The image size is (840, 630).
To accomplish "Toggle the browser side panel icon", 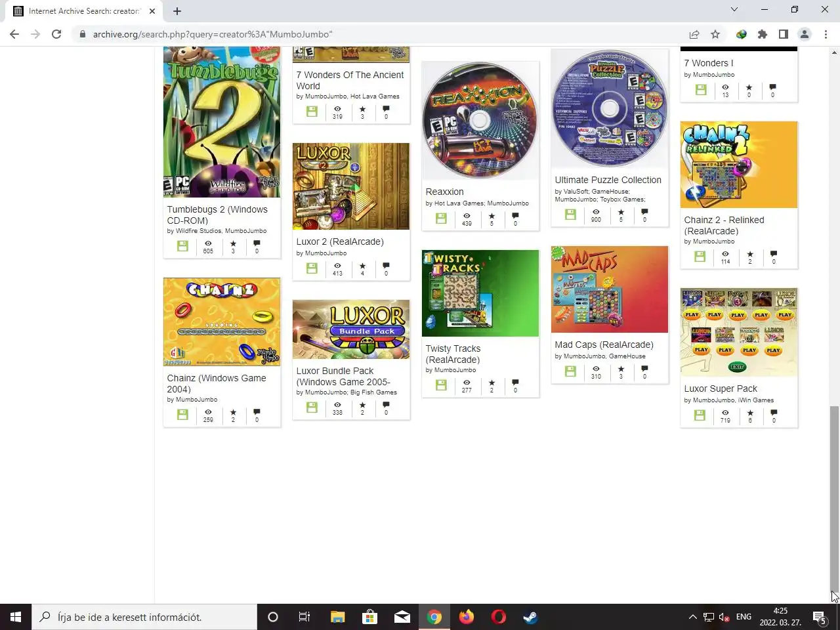I will pos(783,34).
